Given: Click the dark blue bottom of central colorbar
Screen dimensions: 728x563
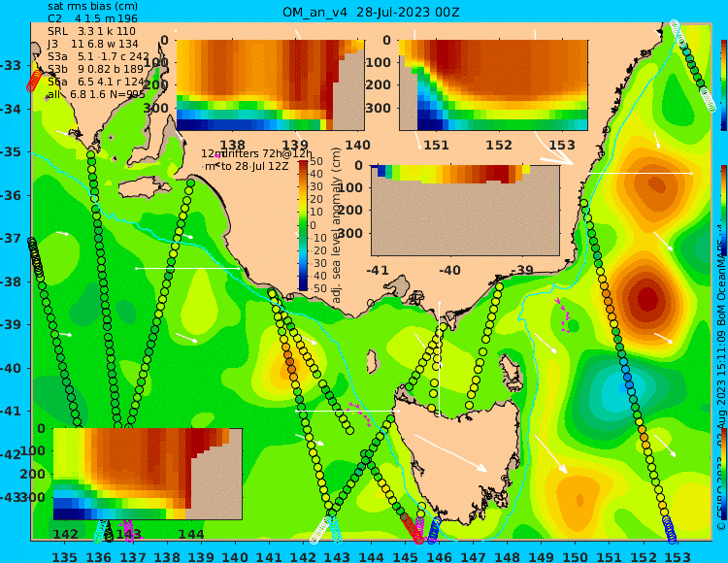Looking at the screenshot, I should (303, 287).
